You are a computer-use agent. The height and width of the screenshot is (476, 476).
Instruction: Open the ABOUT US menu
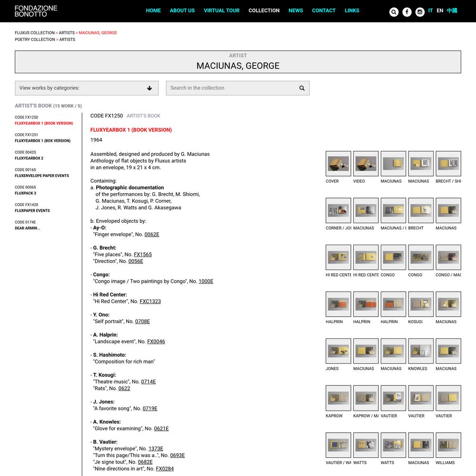[182, 10]
